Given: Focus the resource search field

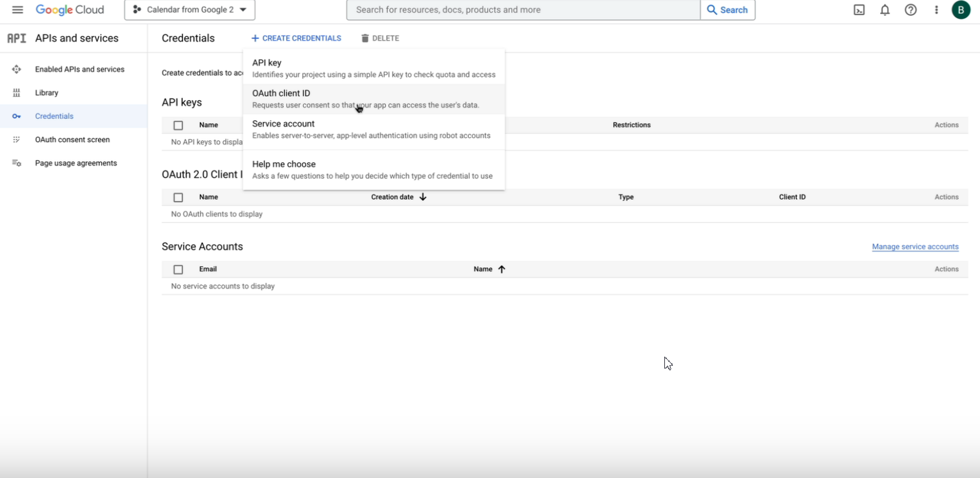Looking at the screenshot, I should coord(523,10).
